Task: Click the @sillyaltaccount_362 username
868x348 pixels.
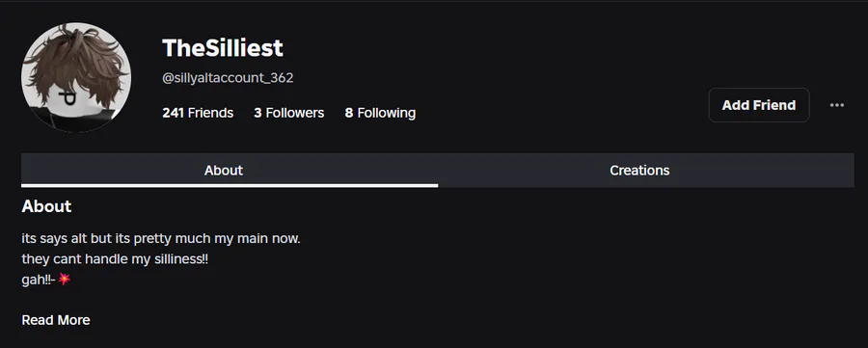Action: tap(228, 78)
